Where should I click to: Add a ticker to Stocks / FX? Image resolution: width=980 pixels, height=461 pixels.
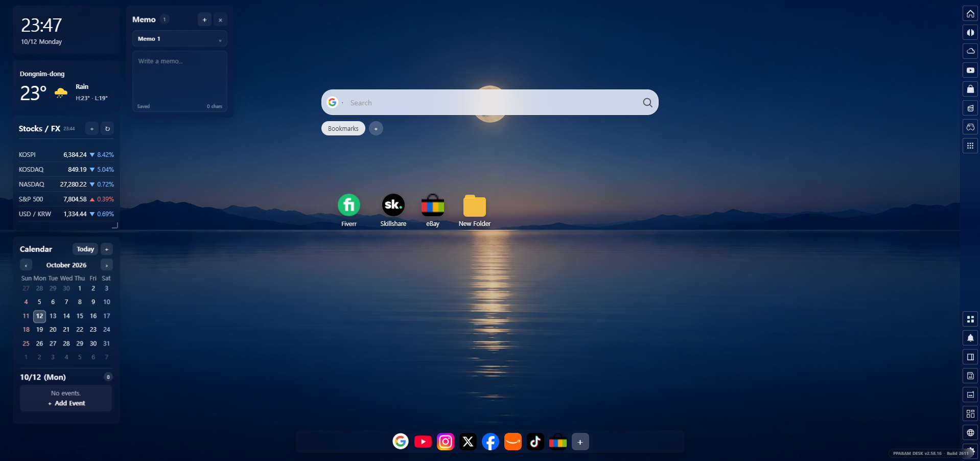pyautogui.click(x=92, y=129)
